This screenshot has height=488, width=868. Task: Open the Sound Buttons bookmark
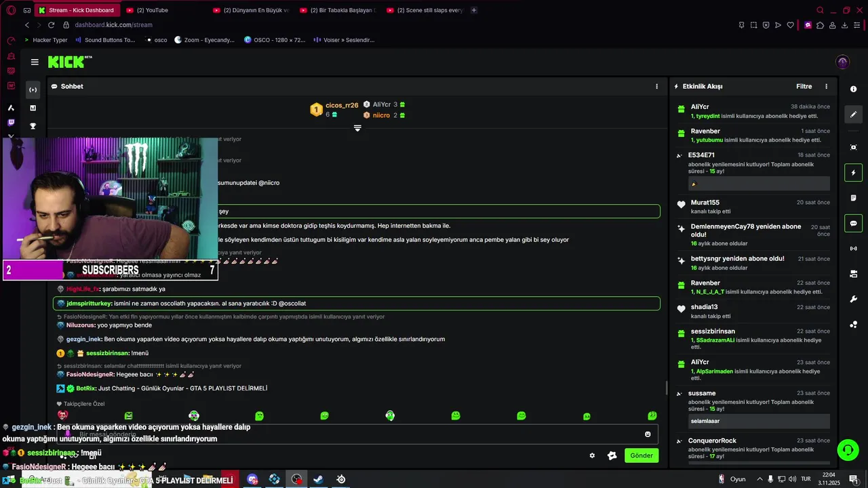coord(105,40)
